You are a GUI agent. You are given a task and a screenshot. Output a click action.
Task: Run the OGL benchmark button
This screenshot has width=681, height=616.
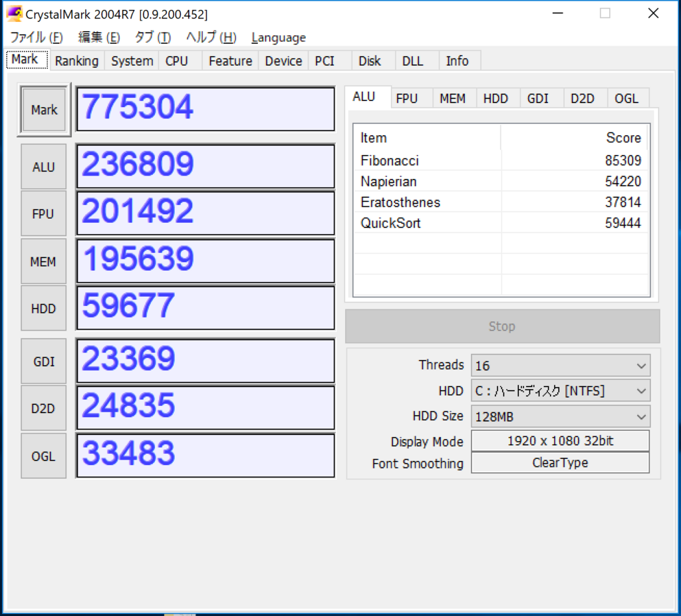tap(43, 456)
